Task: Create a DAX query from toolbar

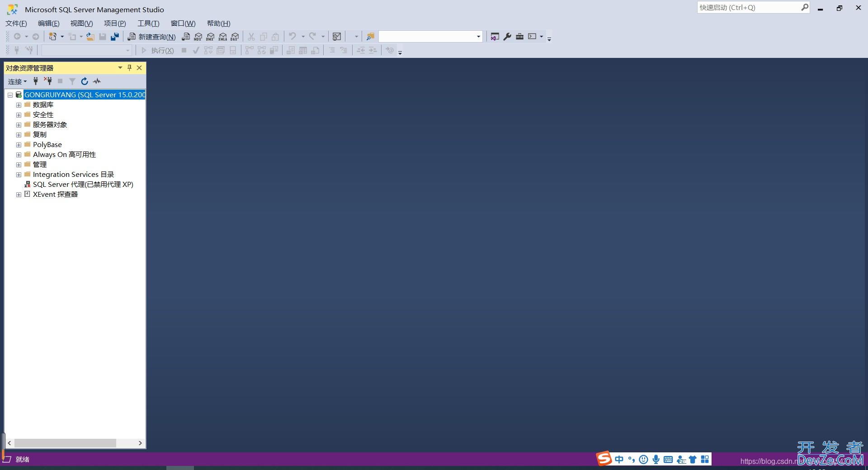Action: coord(235,37)
